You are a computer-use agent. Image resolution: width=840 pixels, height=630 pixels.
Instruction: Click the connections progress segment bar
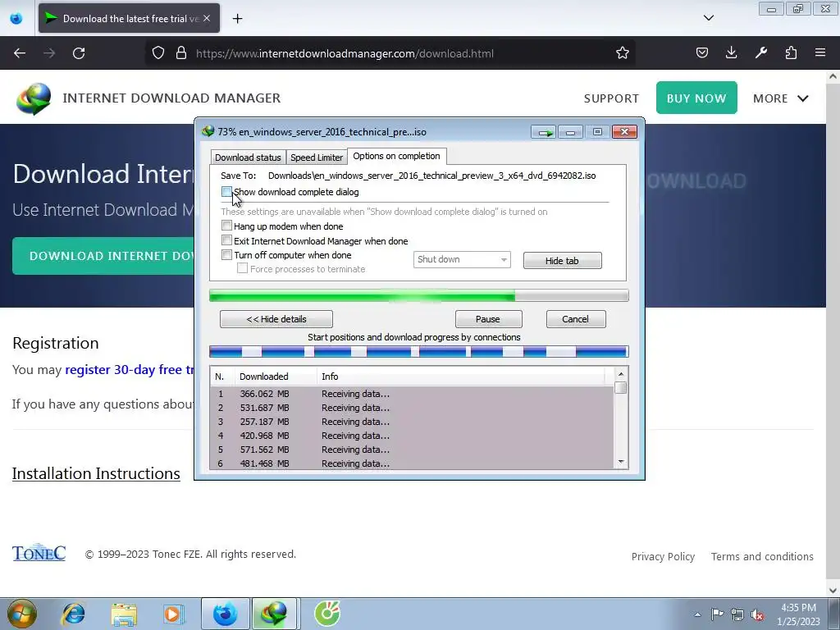click(x=418, y=352)
